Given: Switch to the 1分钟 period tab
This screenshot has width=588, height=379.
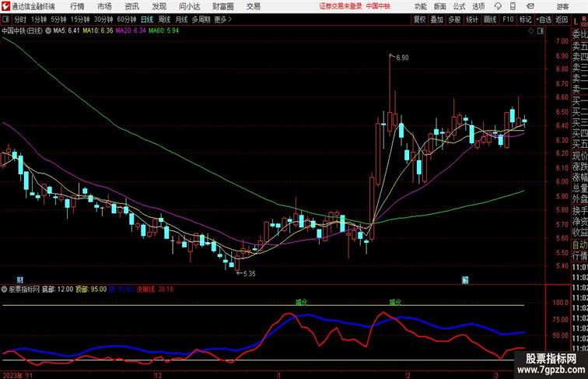Looking at the screenshot, I should 39,19.
